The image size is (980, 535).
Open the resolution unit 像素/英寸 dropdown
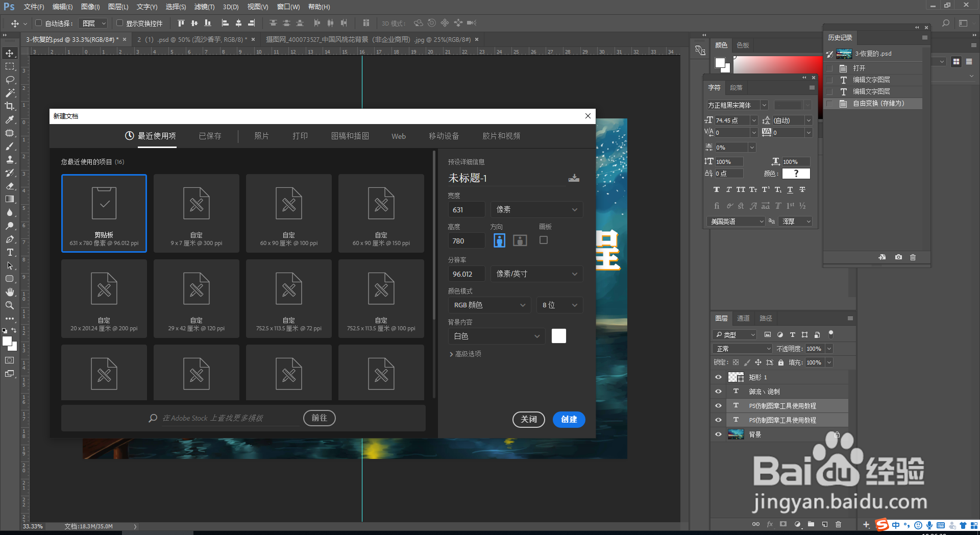point(536,274)
